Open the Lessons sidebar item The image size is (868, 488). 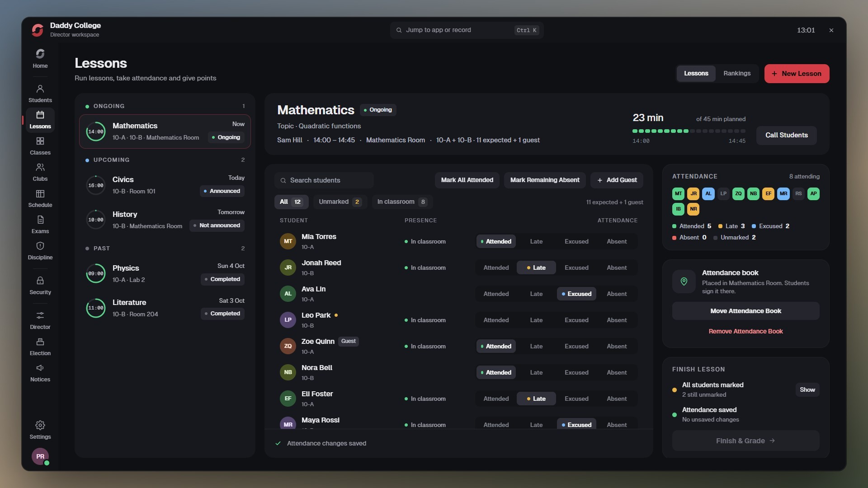[40, 120]
